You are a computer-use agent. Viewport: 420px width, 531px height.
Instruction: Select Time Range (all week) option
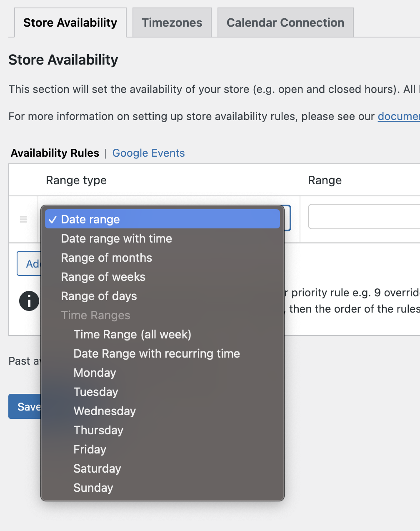pyautogui.click(x=132, y=334)
